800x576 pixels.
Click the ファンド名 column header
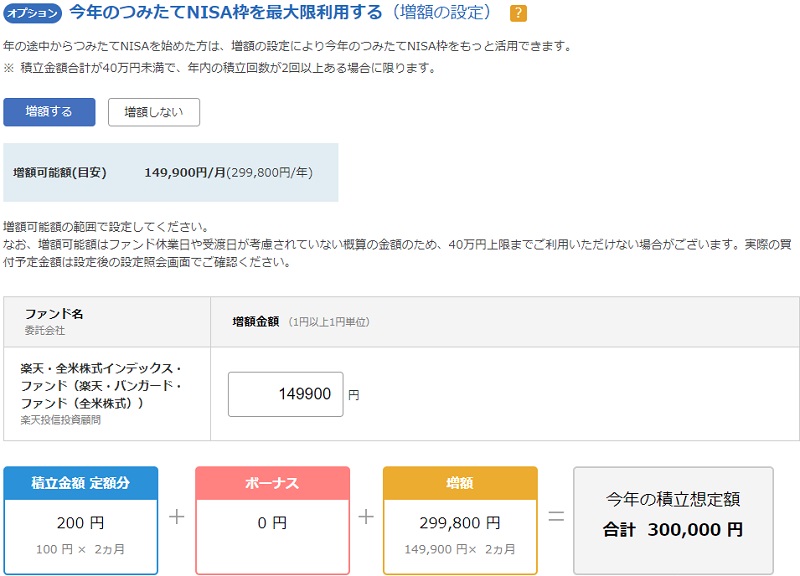pyautogui.click(x=54, y=313)
